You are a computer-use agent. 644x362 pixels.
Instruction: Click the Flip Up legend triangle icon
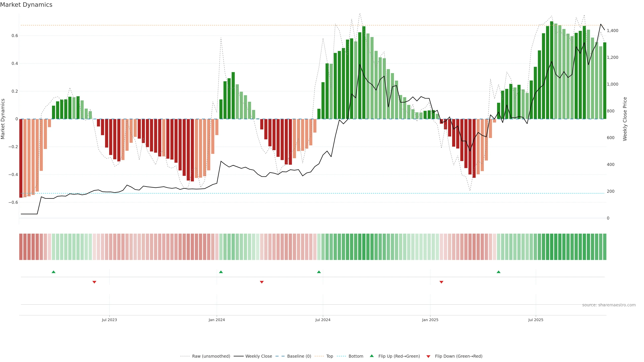click(372, 356)
